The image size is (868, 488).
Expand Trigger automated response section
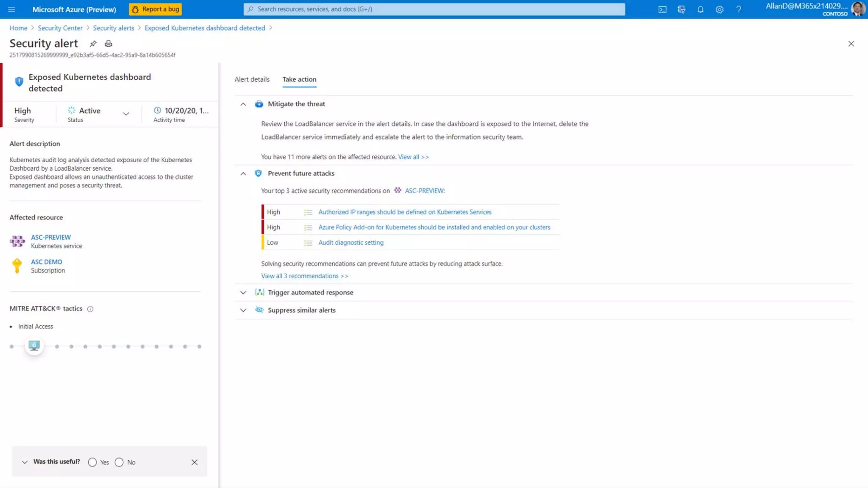[243, 293]
